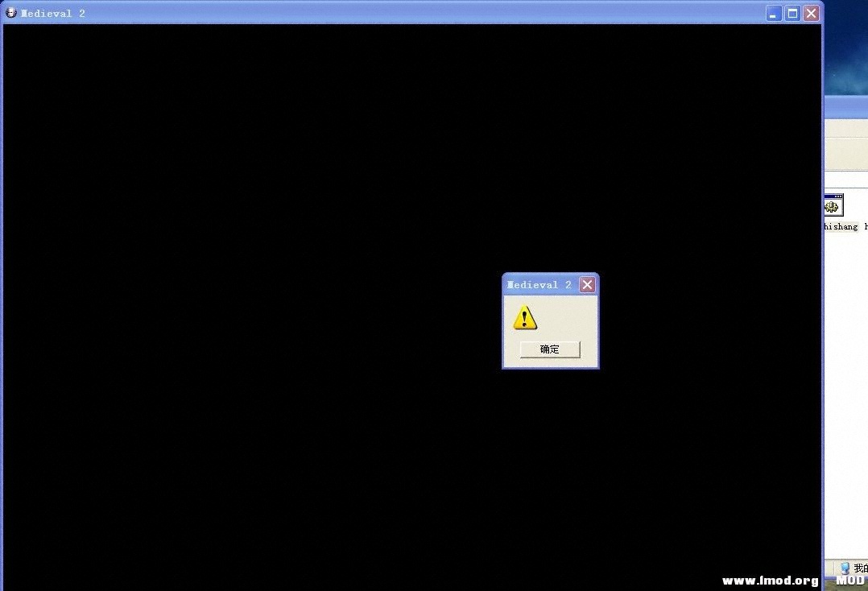Click the MOD watermark logo
Viewport: 868px width, 591px height.
click(849, 580)
